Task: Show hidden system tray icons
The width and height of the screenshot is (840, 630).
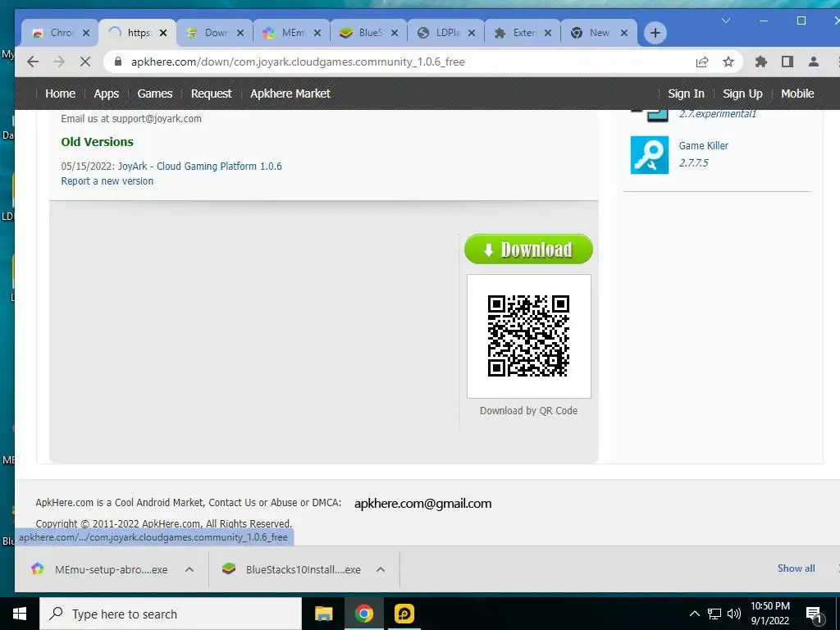Action: (694, 614)
